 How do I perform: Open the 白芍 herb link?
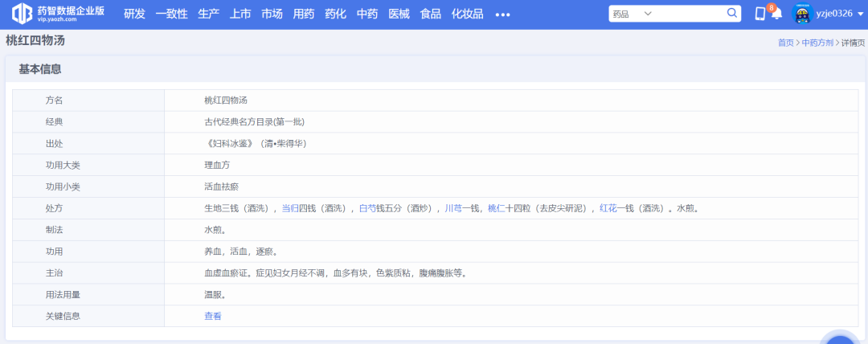(x=368, y=208)
